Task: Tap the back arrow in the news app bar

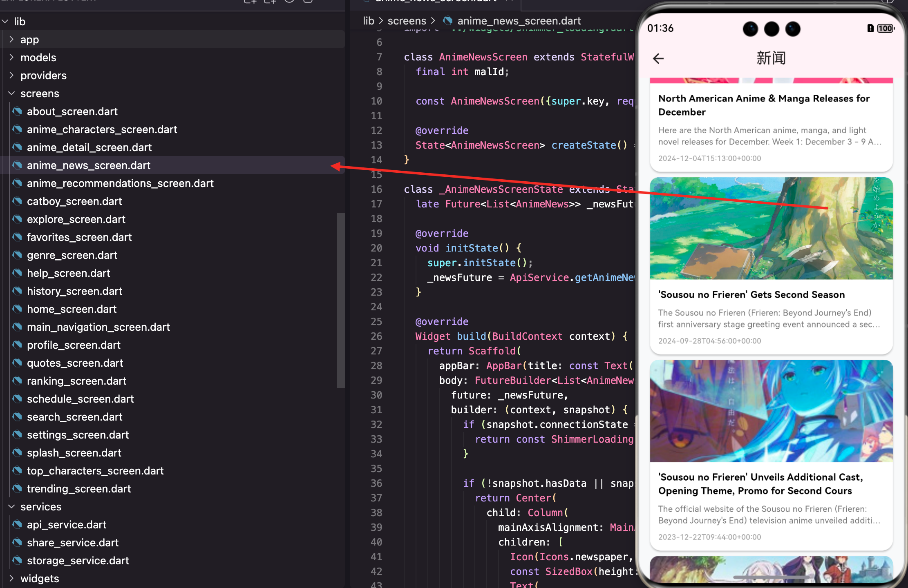Action: 658,59
